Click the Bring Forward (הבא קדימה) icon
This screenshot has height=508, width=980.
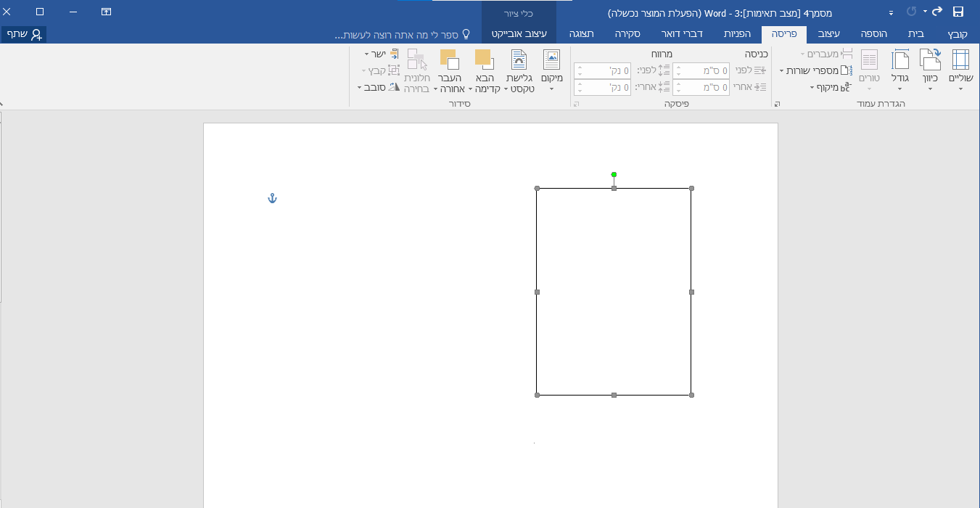(484, 60)
